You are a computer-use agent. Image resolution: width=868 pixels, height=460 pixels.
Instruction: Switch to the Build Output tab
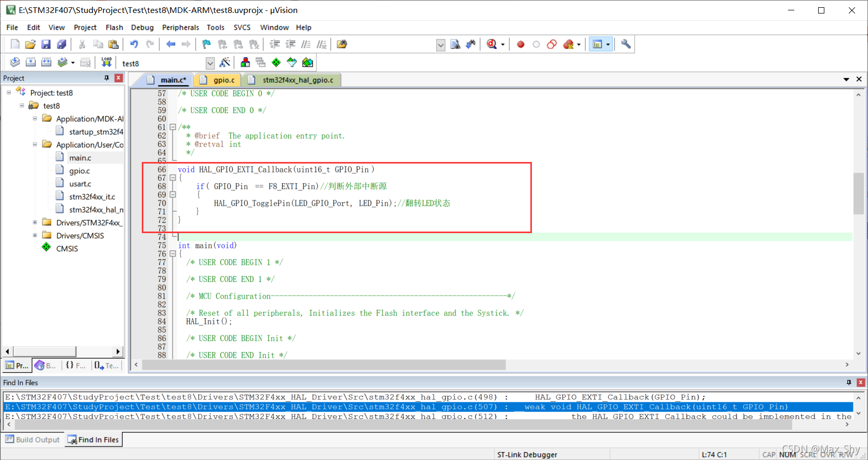pos(33,440)
